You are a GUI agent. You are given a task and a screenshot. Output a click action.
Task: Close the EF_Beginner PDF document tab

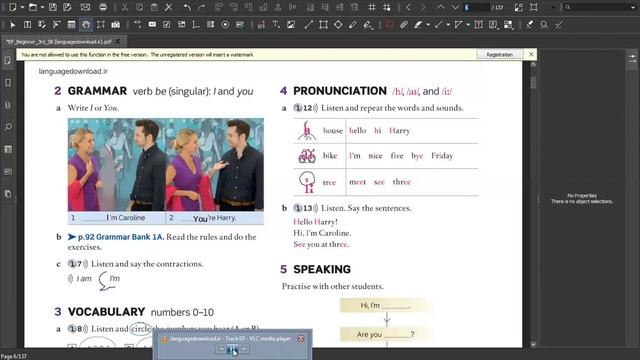pyautogui.click(x=118, y=41)
